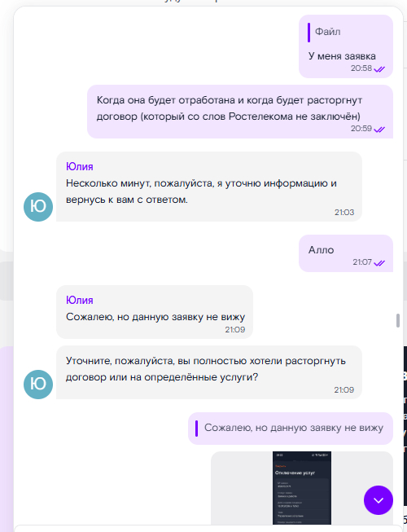Click the read-receipt checkmarks on the 20:58 message
This screenshot has width=407, height=532.
pyautogui.click(x=379, y=69)
